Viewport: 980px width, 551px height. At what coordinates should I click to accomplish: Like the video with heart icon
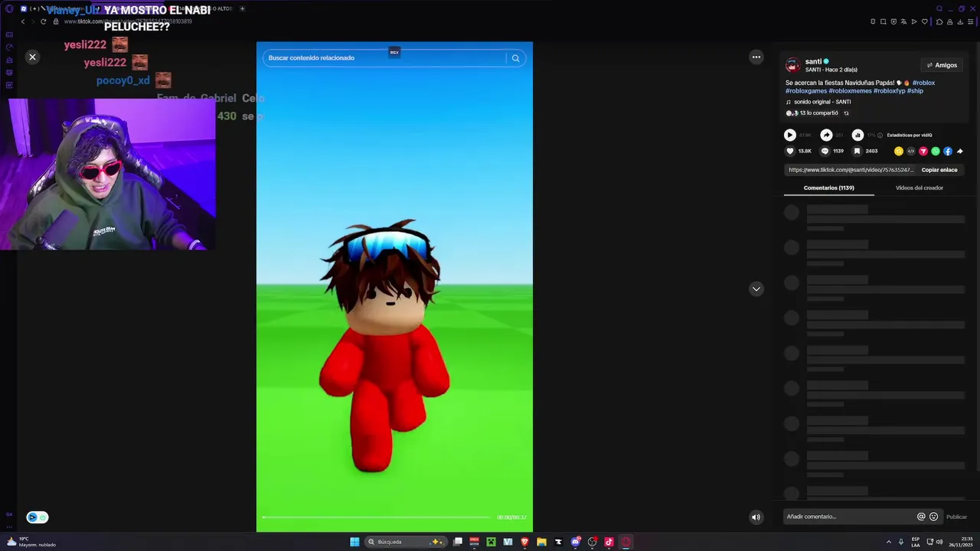790,152
